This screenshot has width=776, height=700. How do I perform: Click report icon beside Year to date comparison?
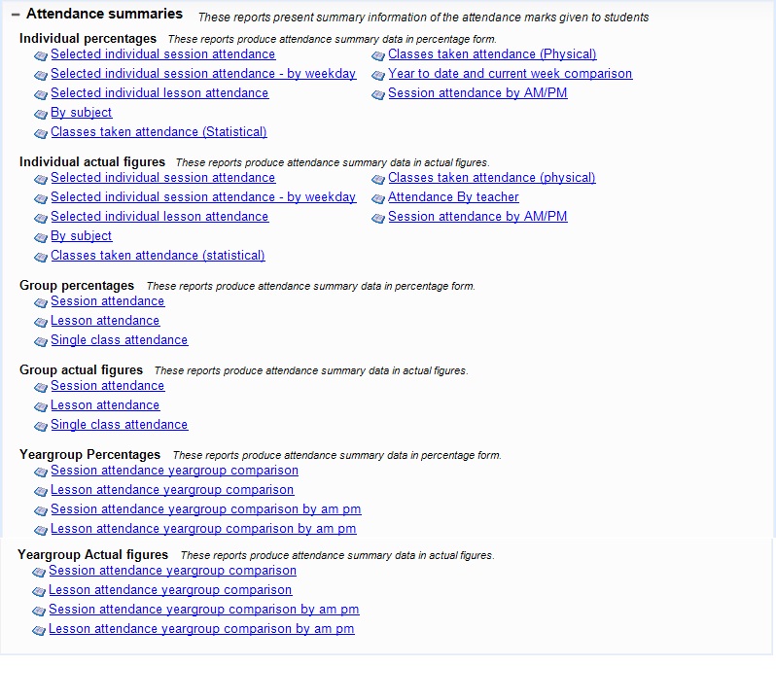[x=378, y=75]
